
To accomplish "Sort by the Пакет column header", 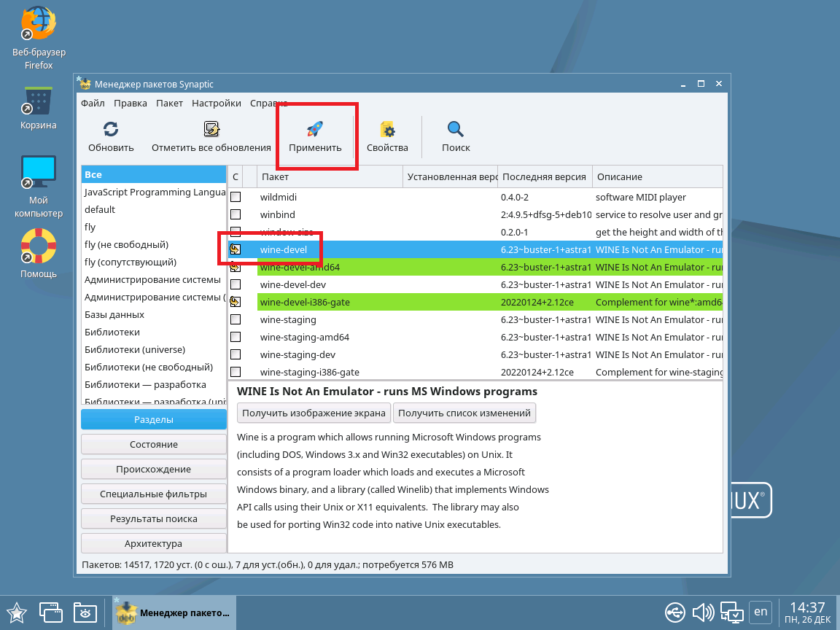I will pos(330,176).
